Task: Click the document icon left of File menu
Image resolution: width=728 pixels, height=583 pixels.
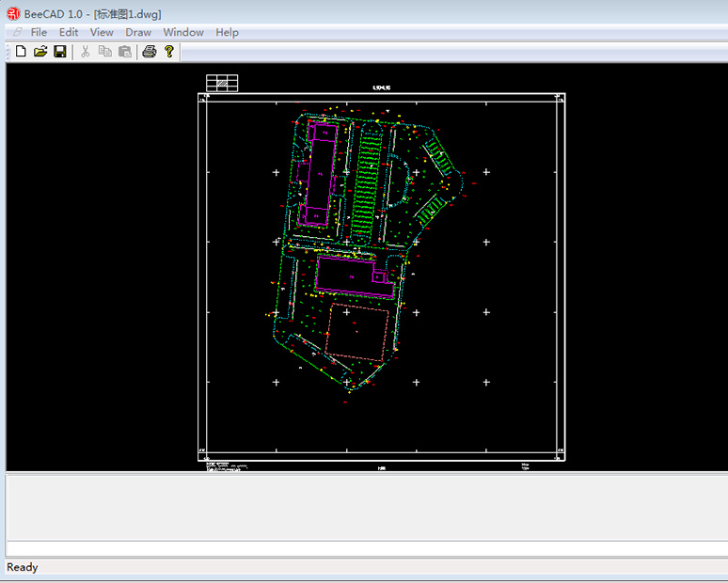Action: tap(17, 32)
